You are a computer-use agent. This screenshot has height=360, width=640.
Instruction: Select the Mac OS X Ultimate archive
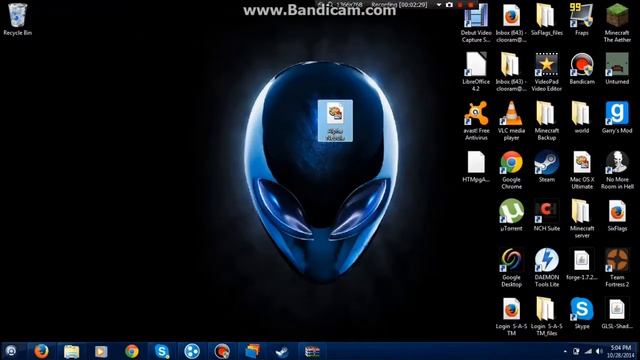[x=582, y=169]
